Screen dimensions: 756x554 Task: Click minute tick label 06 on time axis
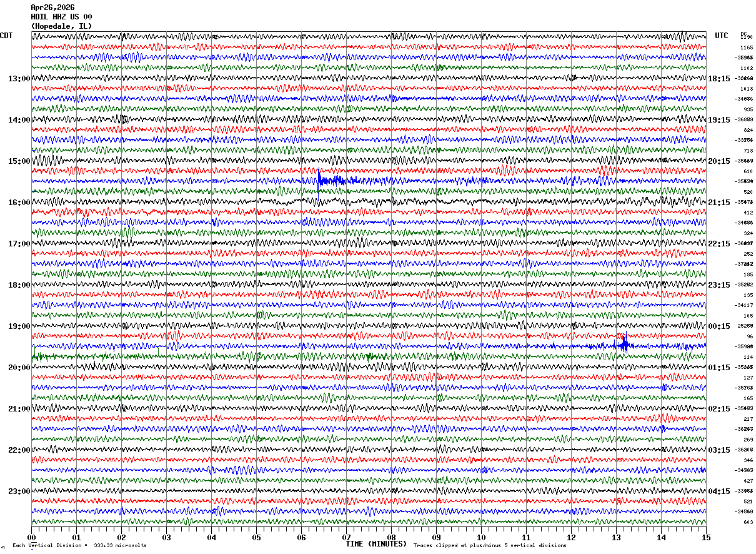301,538
